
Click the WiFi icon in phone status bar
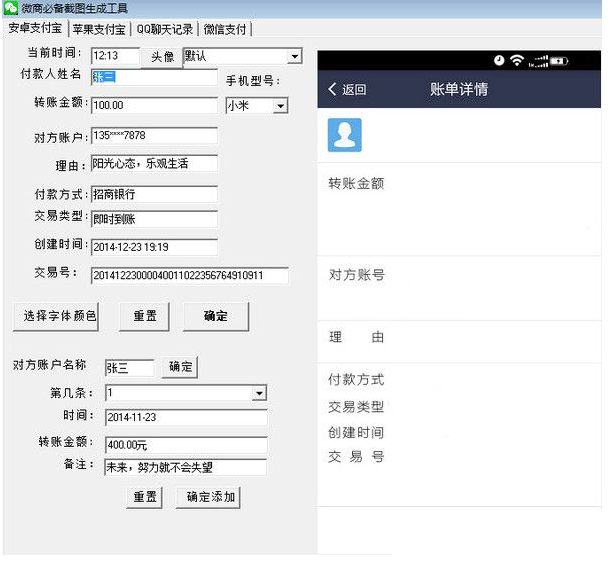coord(516,61)
